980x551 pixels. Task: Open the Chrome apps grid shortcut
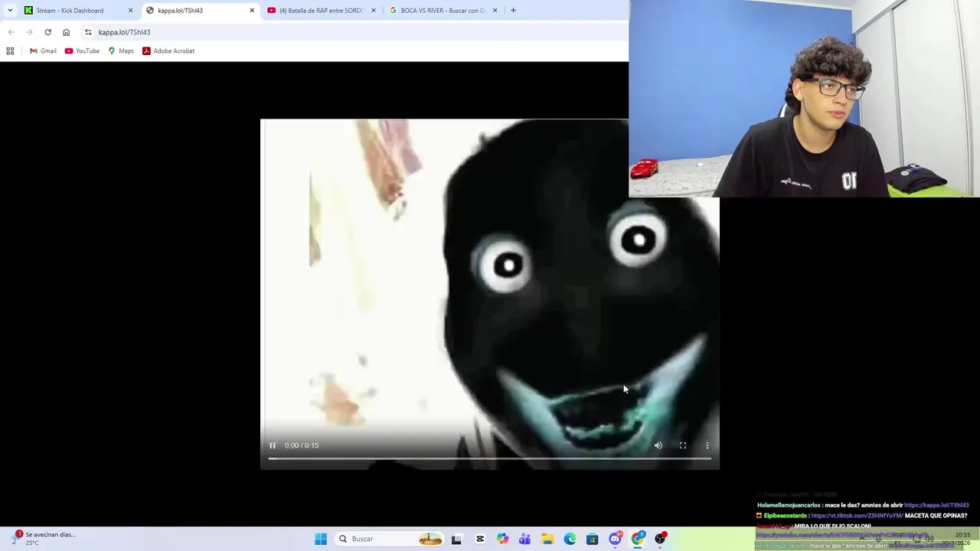[10, 51]
